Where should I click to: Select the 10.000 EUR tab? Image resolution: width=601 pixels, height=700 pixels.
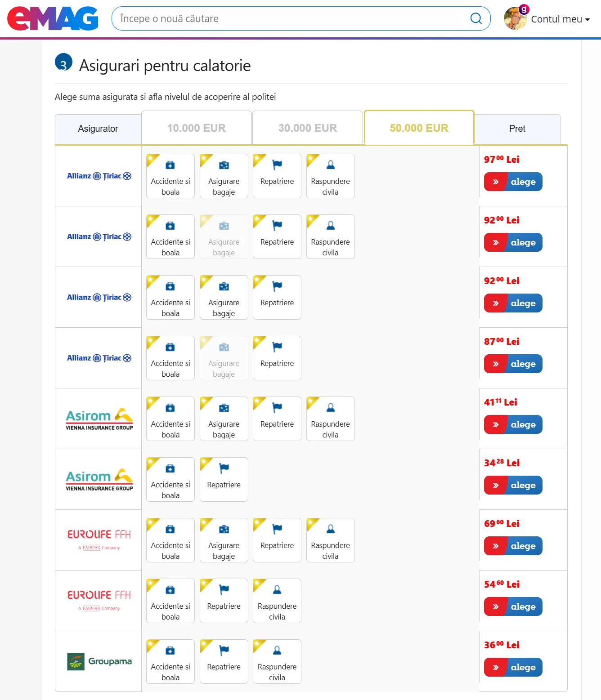click(x=197, y=128)
